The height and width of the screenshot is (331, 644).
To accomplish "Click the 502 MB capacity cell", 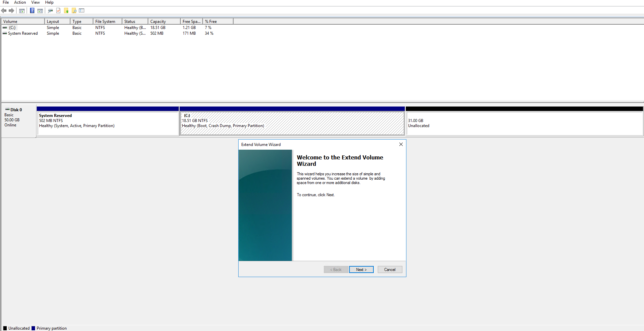I will click(157, 33).
